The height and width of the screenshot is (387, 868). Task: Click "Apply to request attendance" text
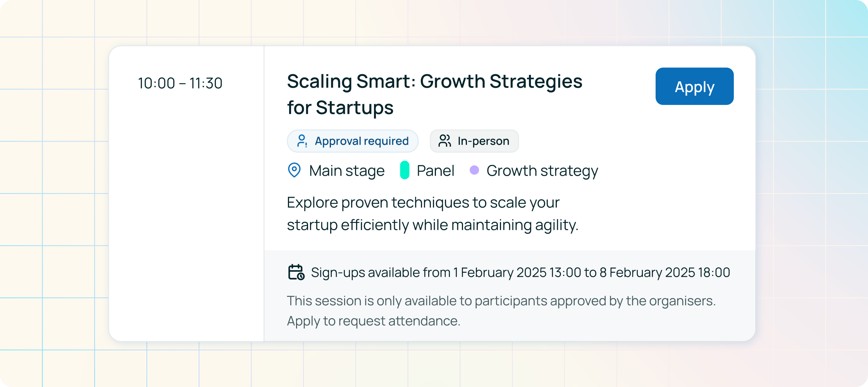coord(374,321)
